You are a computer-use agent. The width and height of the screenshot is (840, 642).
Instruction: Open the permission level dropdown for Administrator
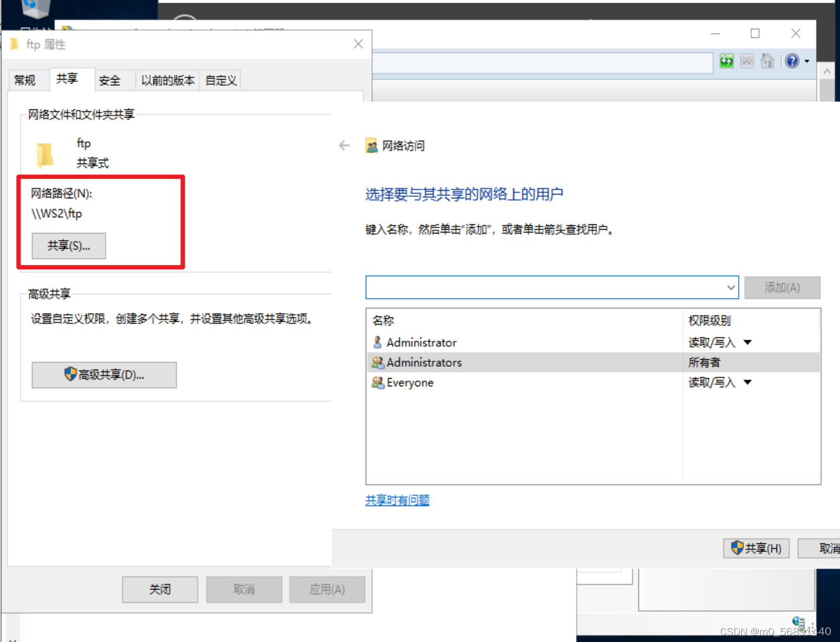coord(748,342)
